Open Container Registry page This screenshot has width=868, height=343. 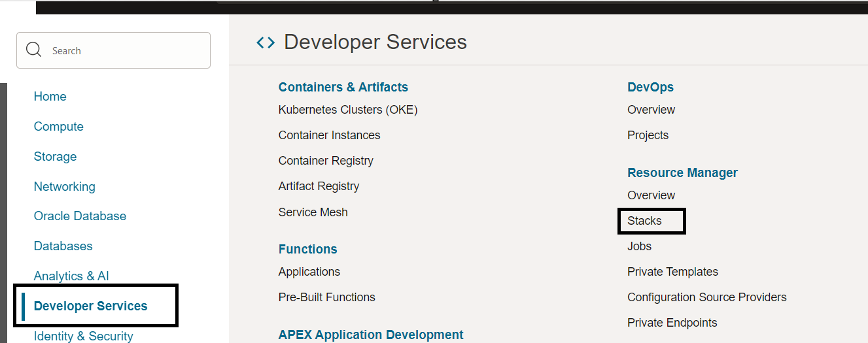coord(326,161)
